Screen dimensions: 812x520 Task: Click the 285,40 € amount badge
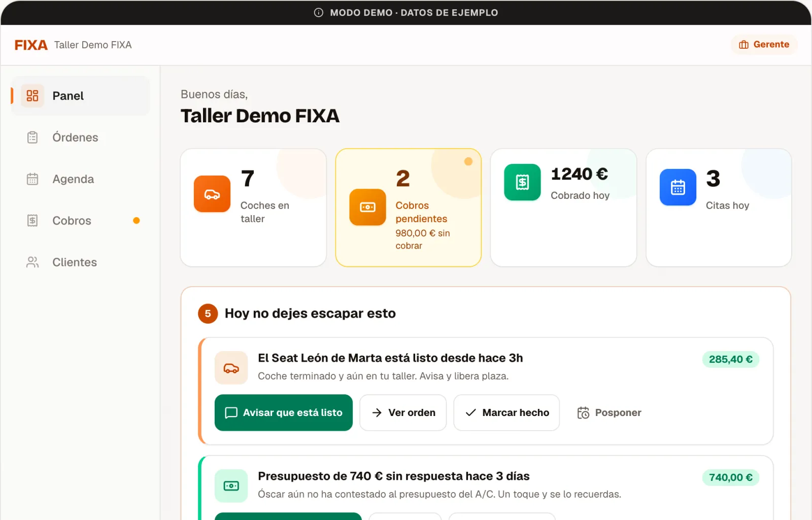point(730,359)
